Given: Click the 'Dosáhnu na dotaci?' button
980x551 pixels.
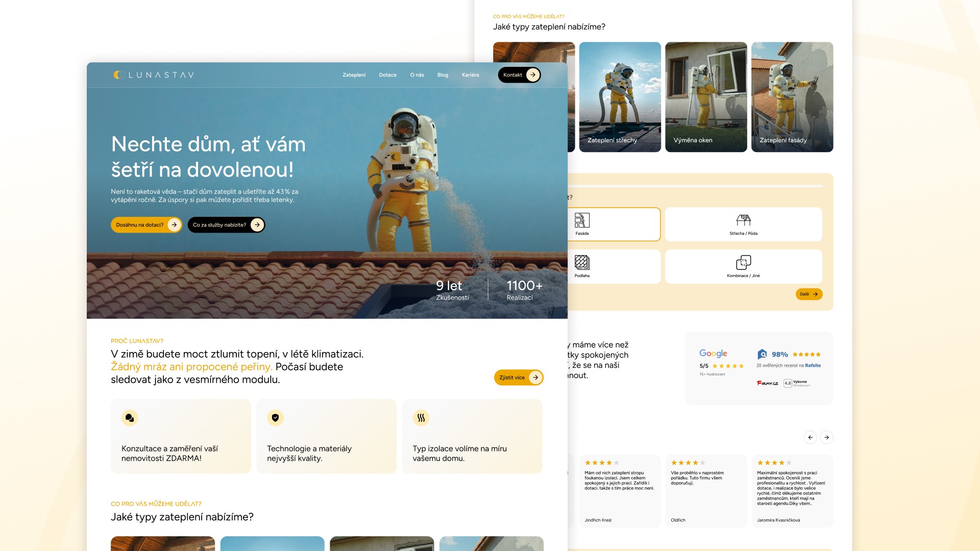Looking at the screenshot, I should pos(146,225).
